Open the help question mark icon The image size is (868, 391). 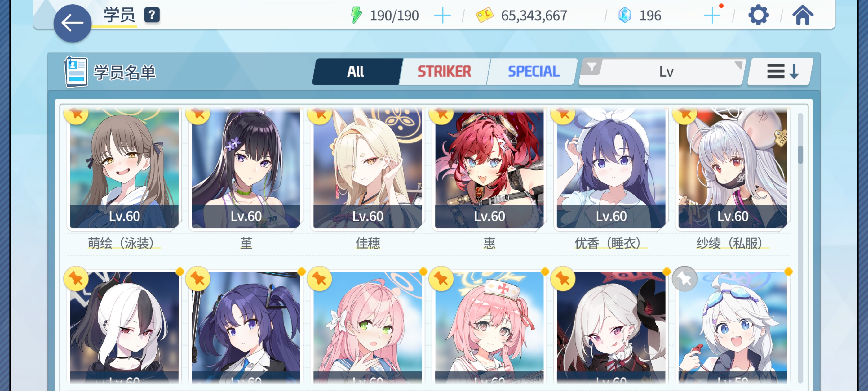[152, 15]
